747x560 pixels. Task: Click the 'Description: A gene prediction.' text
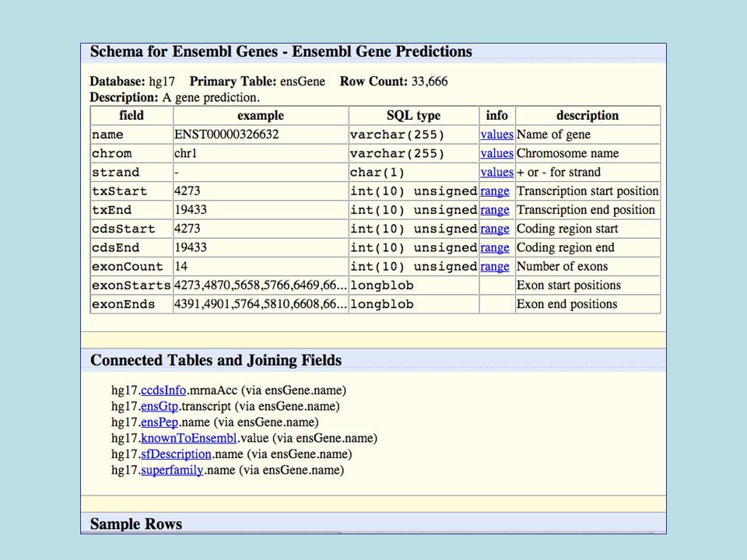coord(175,98)
